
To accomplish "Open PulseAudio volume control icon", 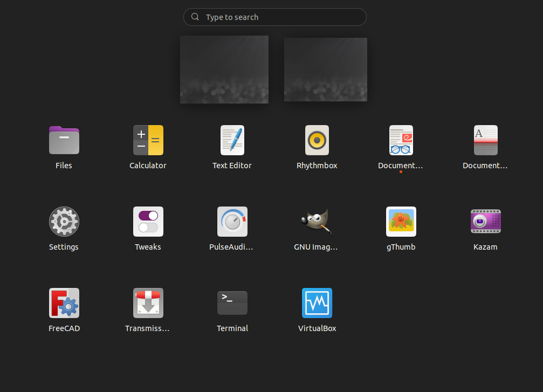I will (232, 222).
